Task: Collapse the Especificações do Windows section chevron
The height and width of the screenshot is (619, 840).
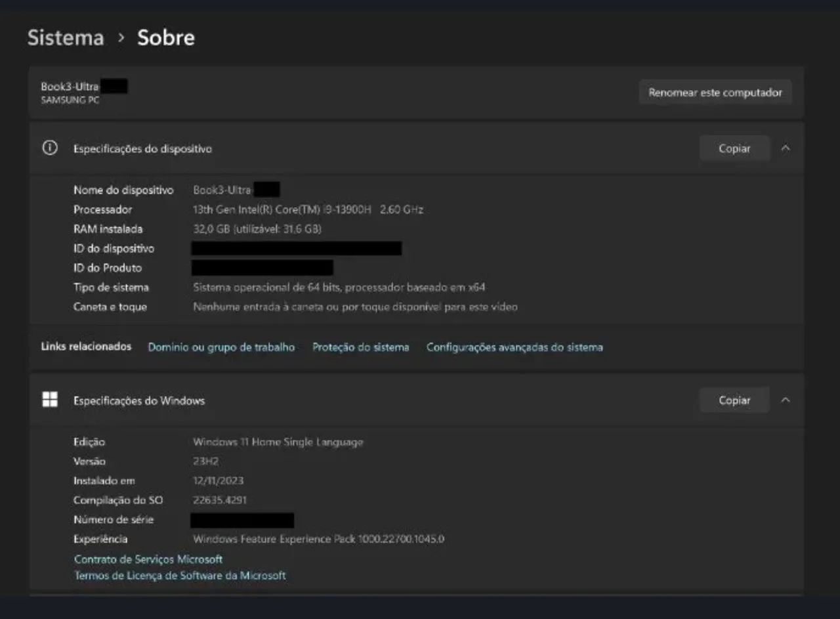Action: [786, 400]
